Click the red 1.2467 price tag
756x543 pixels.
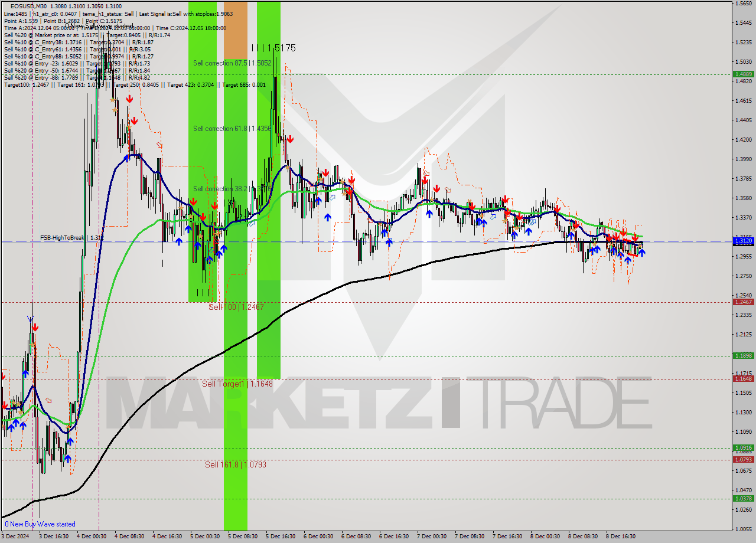743,302
